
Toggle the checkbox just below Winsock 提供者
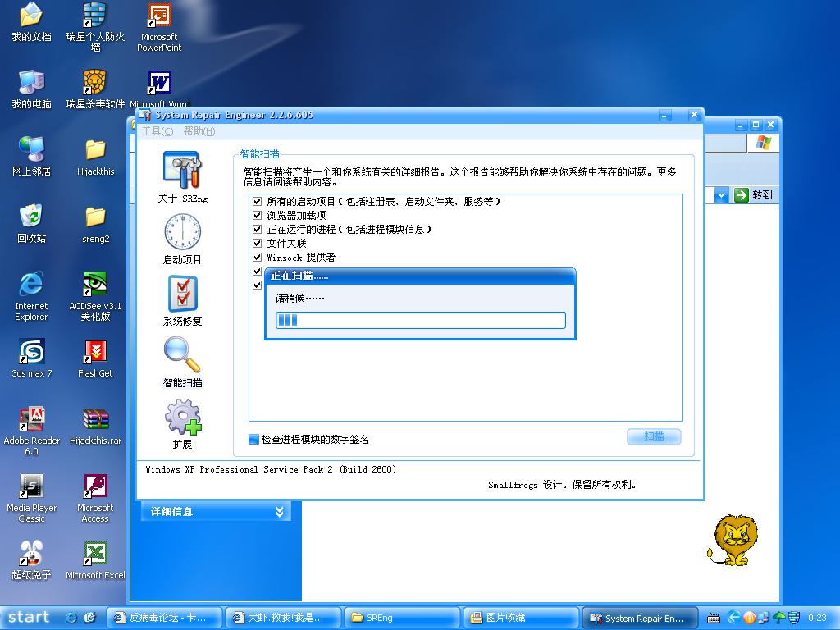click(257, 271)
